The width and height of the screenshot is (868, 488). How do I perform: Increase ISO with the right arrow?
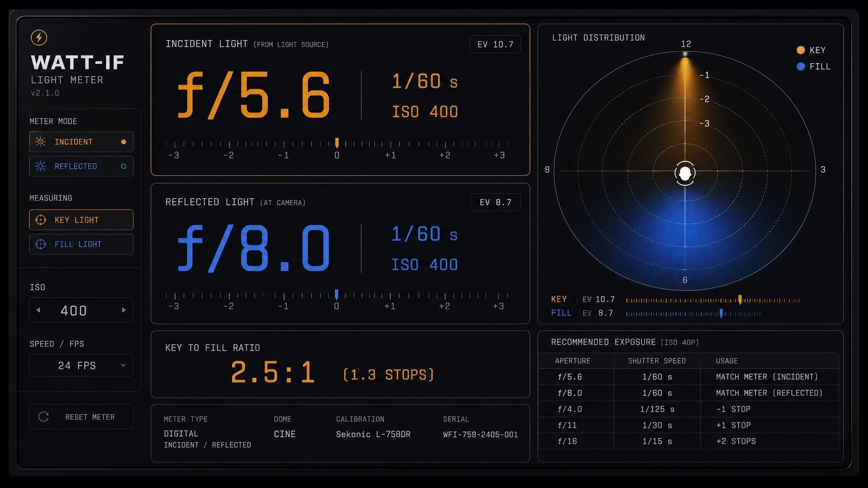[124, 310]
